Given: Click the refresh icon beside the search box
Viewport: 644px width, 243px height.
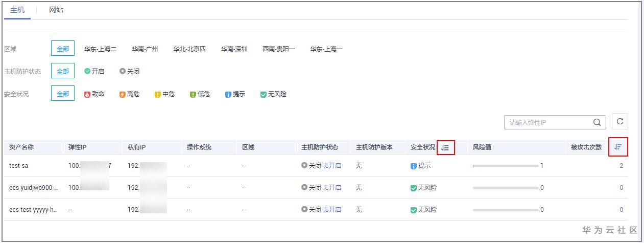Looking at the screenshot, I should (620, 122).
